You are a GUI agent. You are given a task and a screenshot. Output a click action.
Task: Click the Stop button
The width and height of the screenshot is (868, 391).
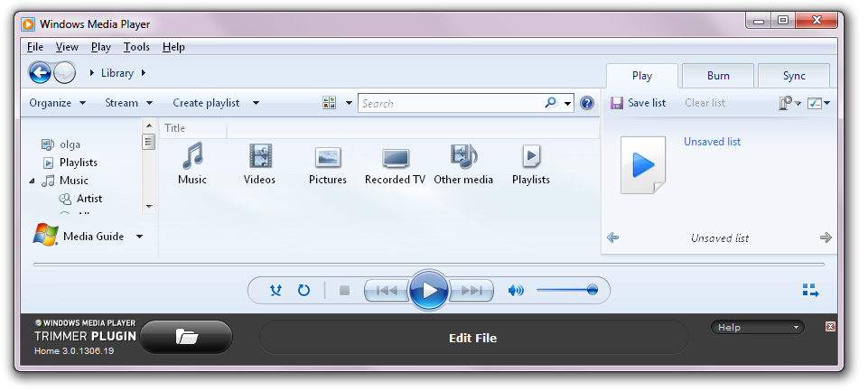pyautogui.click(x=344, y=290)
